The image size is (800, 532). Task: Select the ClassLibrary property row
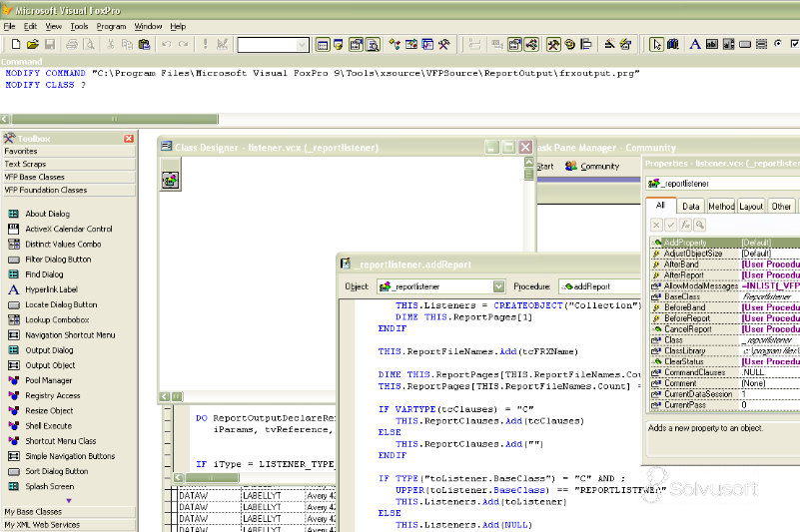(x=725, y=351)
